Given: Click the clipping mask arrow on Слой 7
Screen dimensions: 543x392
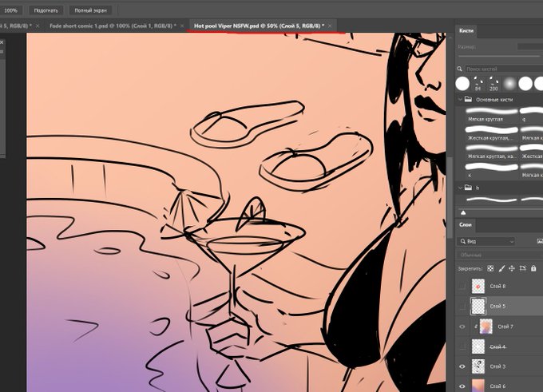Looking at the screenshot, I should 476,327.
